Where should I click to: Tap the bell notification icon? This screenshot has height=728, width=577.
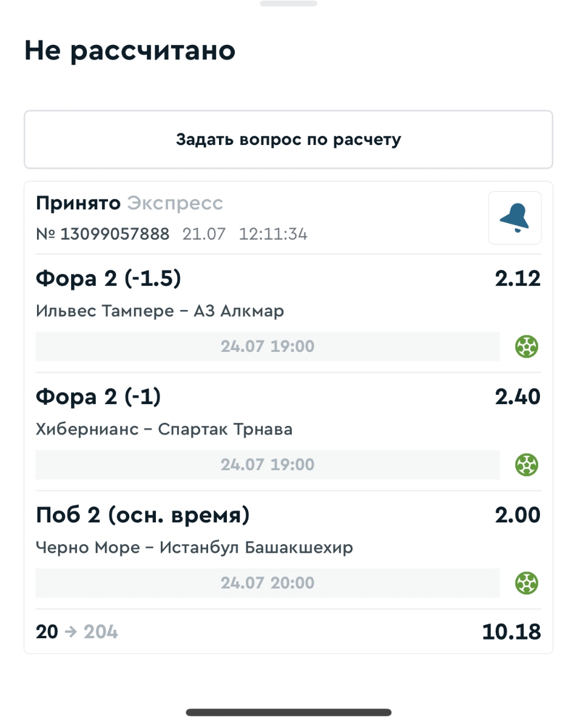point(515,218)
